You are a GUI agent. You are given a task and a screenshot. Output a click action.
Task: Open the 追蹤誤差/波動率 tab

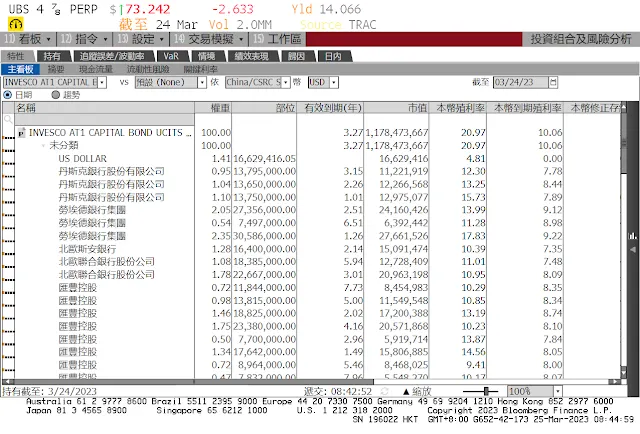tap(112, 56)
